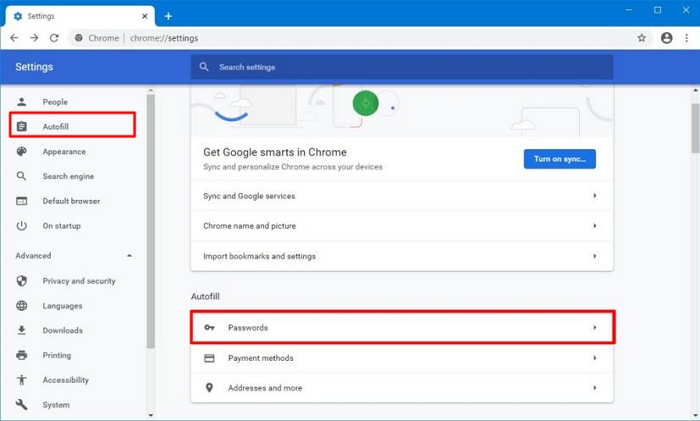Click the System wrench icon
Image resolution: width=700 pixels, height=421 pixels.
21,404
